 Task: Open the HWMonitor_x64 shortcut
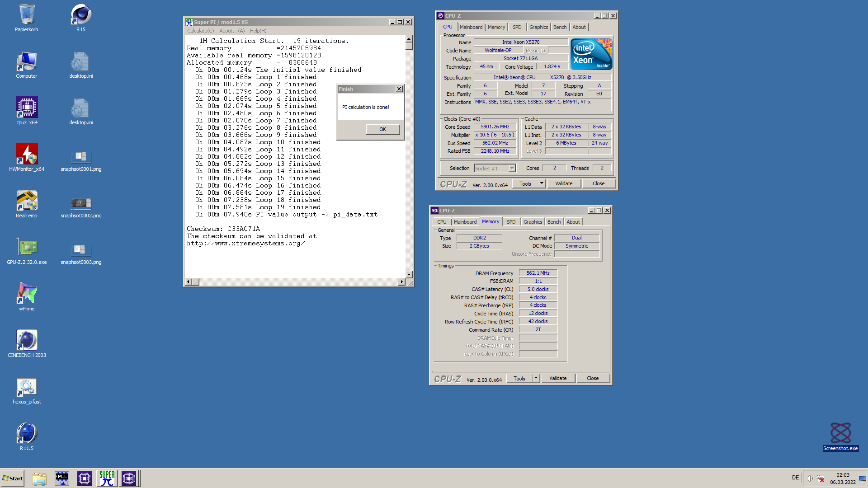pos(27,158)
